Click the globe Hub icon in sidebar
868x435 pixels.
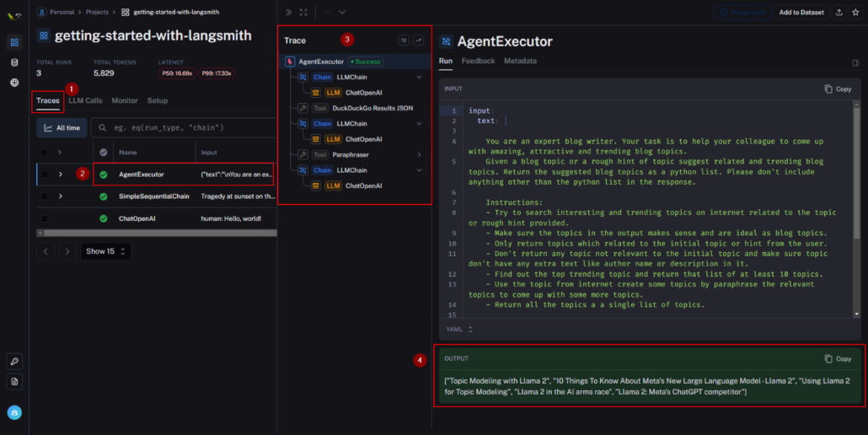point(14,83)
